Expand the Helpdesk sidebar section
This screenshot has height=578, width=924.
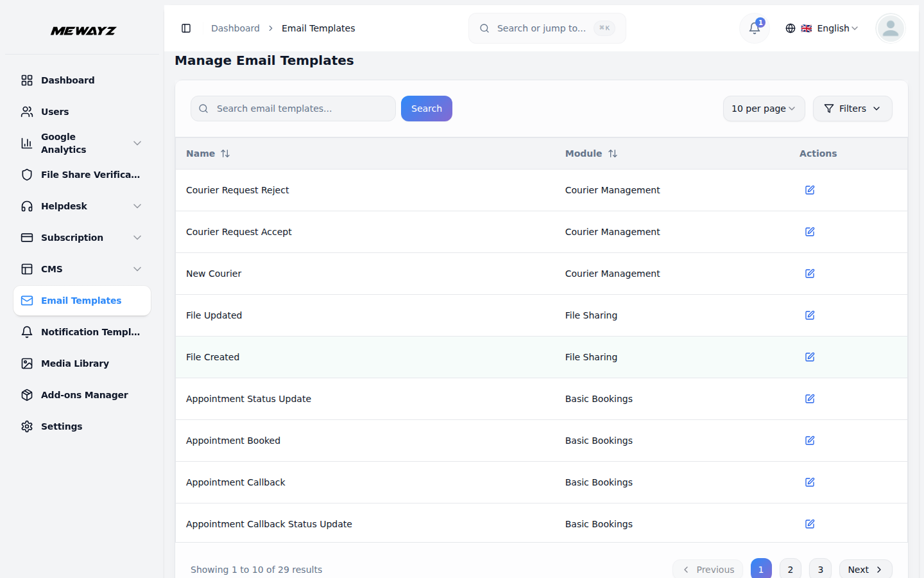pyautogui.click(x=137, y=206)
